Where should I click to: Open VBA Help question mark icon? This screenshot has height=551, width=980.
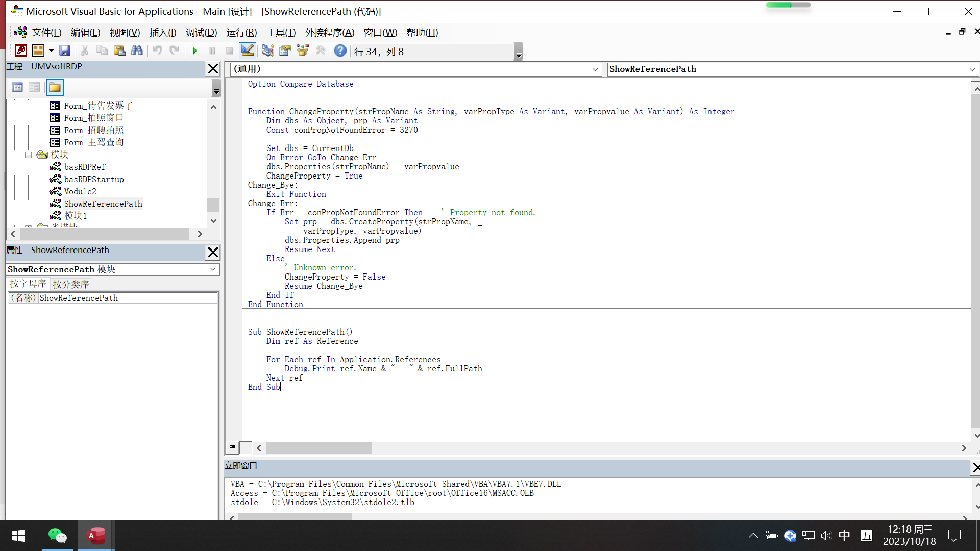pyautogui.click(x=340, y=51)
